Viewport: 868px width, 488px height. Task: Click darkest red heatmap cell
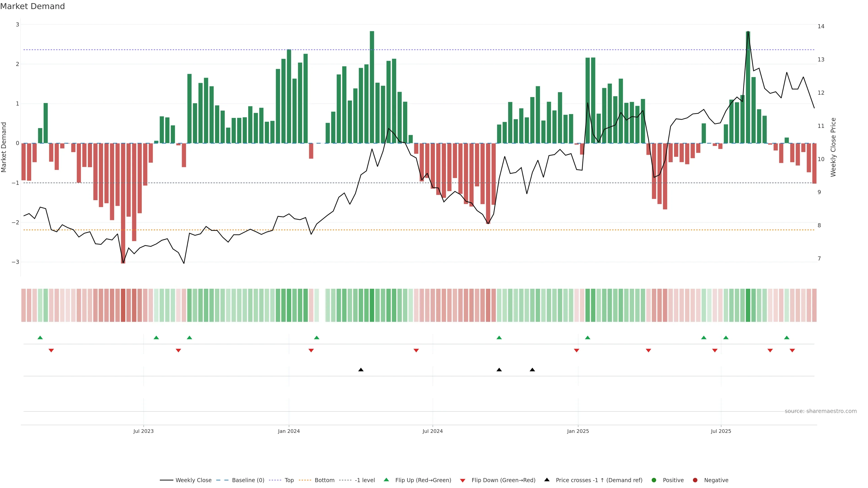coord(123,305)
